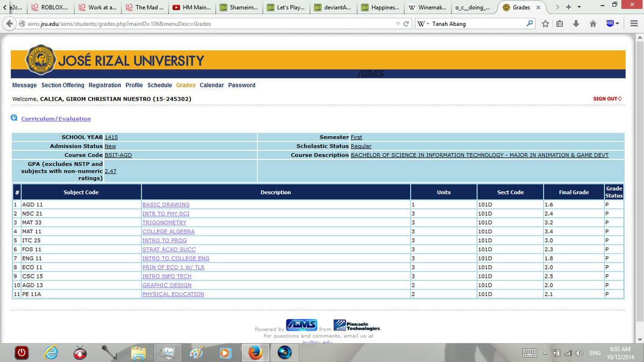Open the bookmarks list icon
The image size is (644, 362).
tap(559, 24)
